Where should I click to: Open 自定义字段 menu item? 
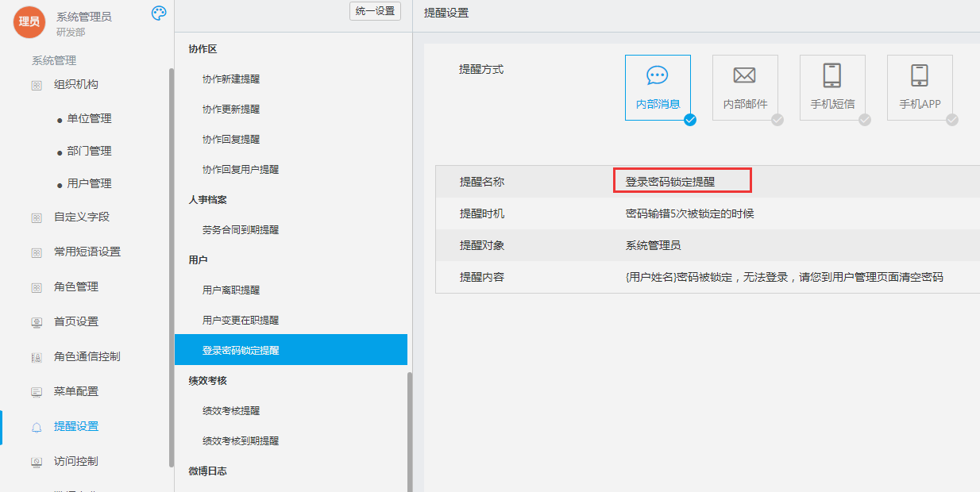(x=82, y=217)
